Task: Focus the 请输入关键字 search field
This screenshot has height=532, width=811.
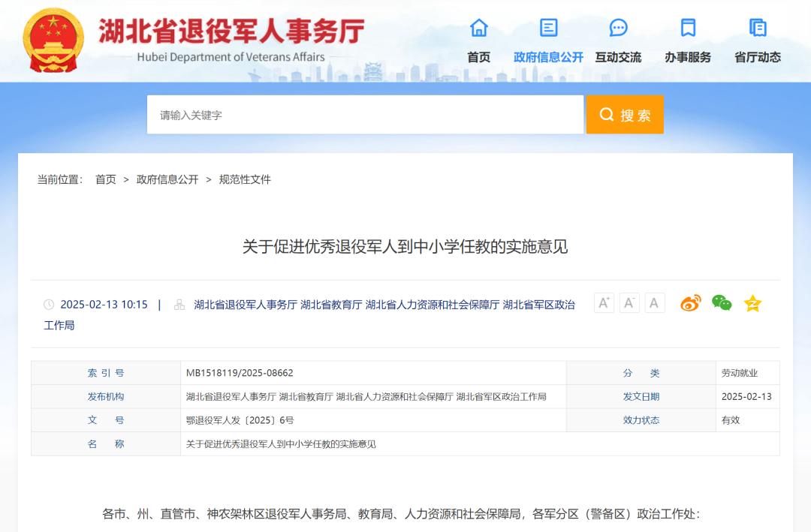Action: 365,115
